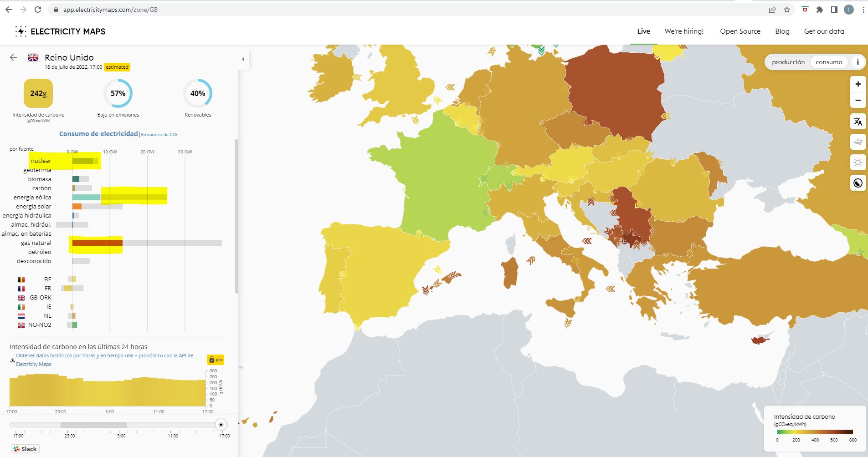This screenshot has width=868, height=457.
Task: Click the NO-NO2 Norway exchange flag
Action: coord(21,325)
